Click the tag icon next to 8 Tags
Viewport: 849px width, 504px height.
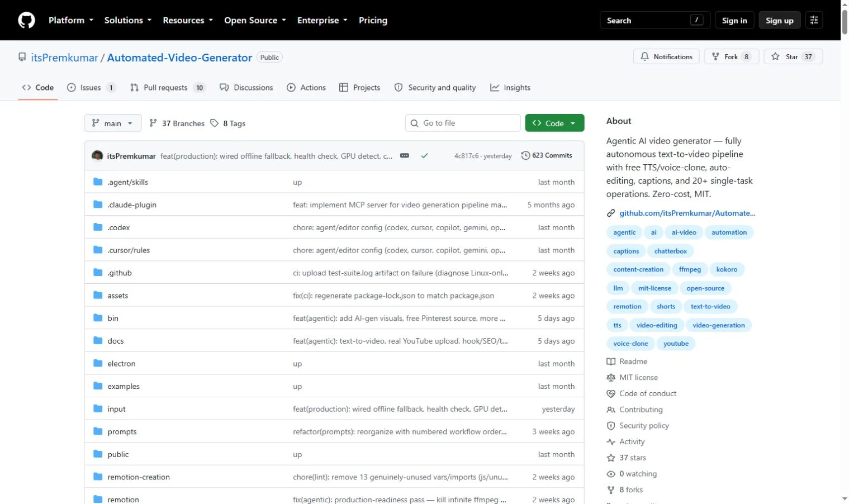point(215,123)
